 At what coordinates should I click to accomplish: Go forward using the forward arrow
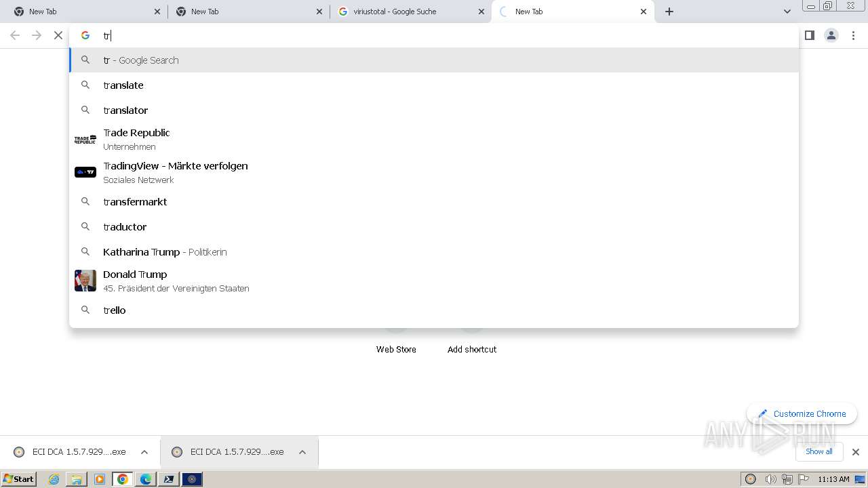tap(37, 35)
